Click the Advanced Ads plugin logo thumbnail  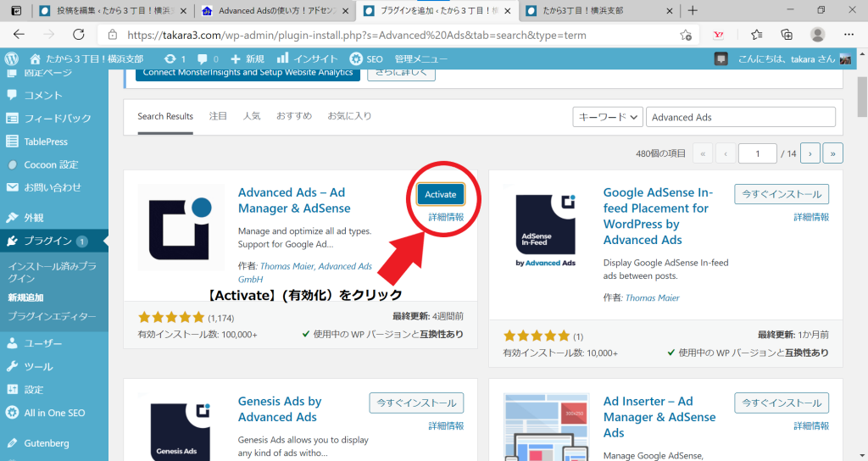coord(181,227)
